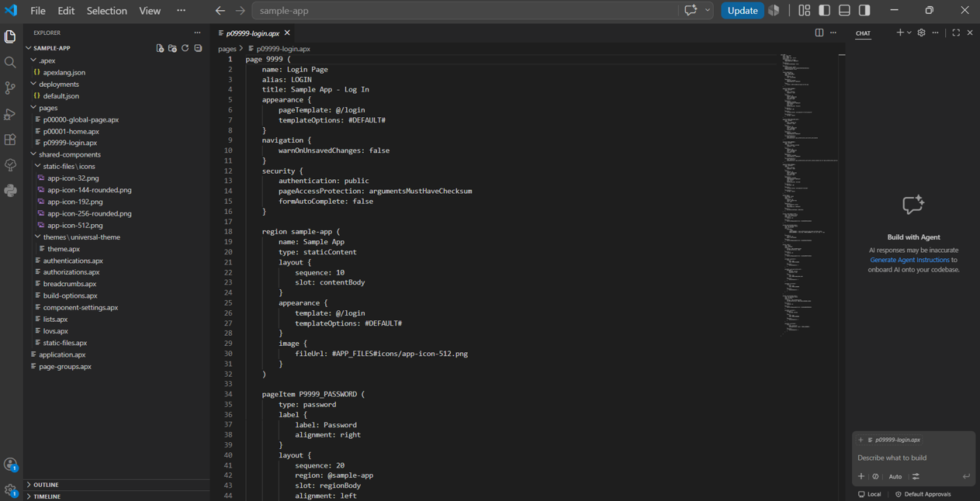Maximize the chat panel

coord(956,33)
